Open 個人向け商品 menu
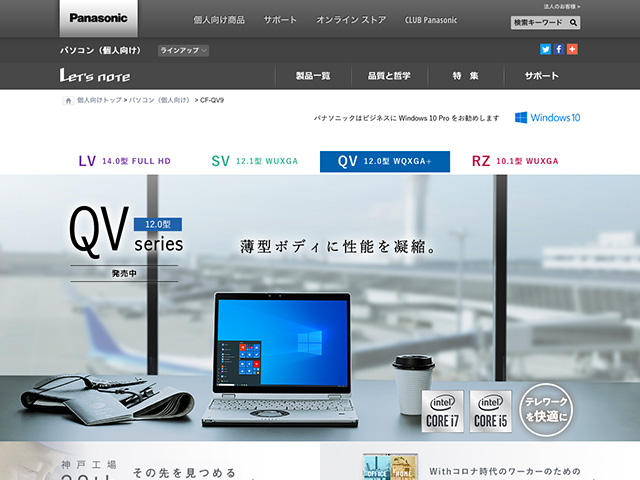Viewport: 640px width, 480px height. [x=219, y=20]
